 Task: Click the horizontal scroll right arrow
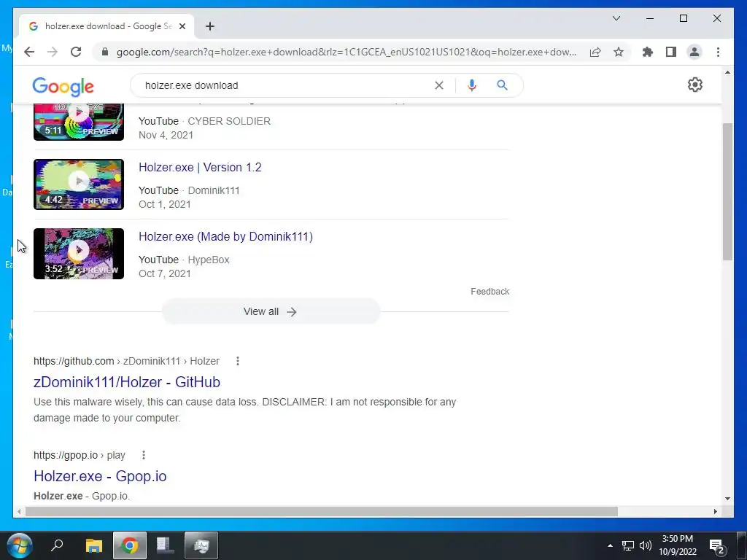pos(716,511)
